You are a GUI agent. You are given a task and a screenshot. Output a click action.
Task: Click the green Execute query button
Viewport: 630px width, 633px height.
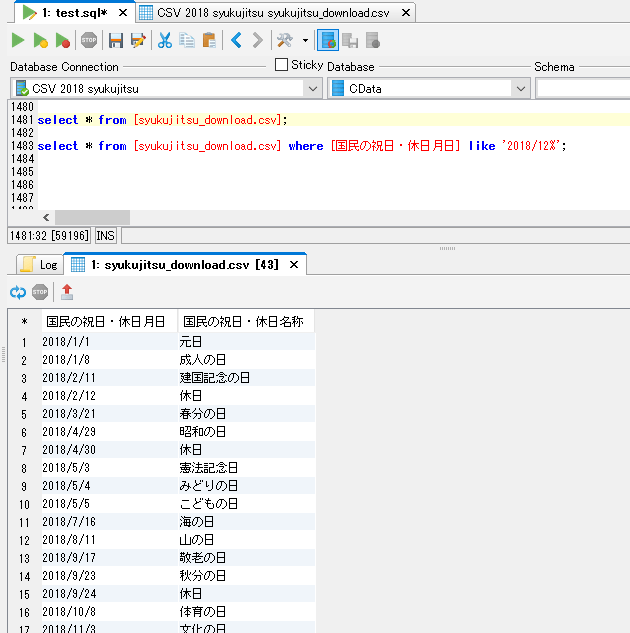(18, 40)
